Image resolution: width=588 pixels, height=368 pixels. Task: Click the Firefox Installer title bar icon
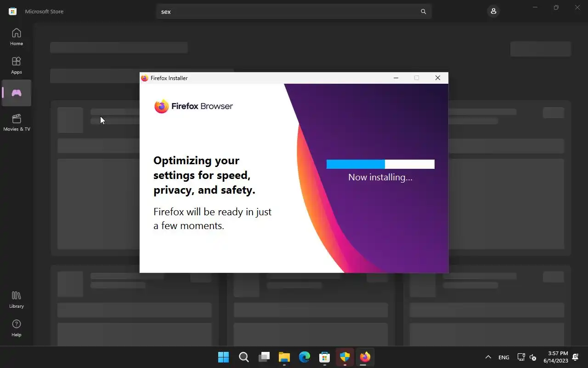pos(145,78)
